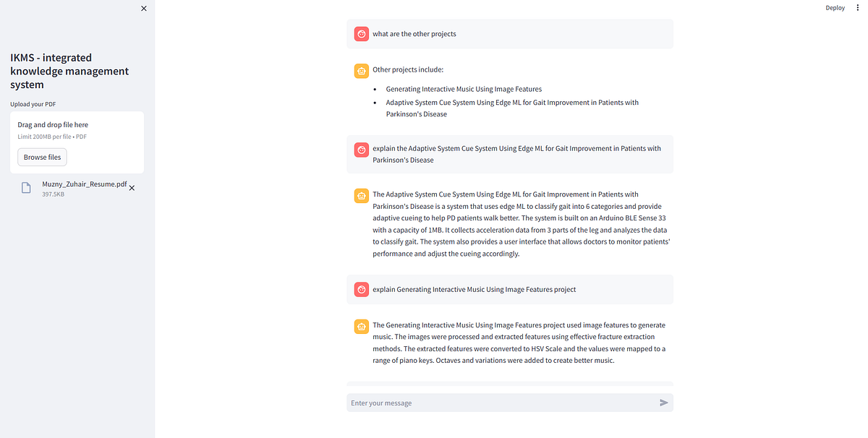Click the 'Upload your PDF' label
The width and height of the screenshot is (868, 438).
tap(33, 104)
